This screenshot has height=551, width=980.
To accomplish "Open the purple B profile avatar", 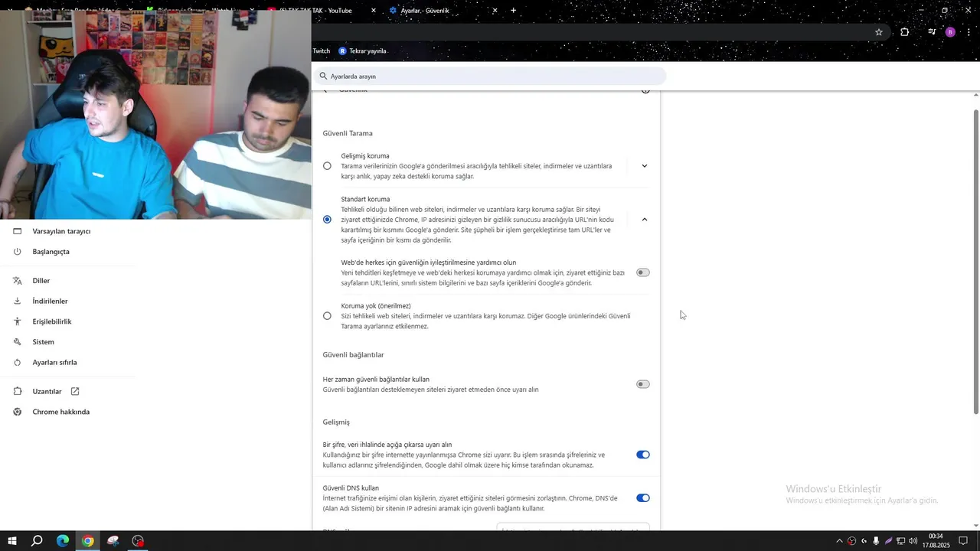I will pos(950,32).
